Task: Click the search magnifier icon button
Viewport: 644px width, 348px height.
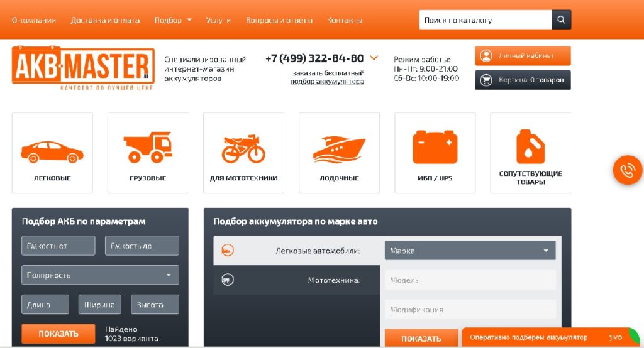Action: pos(561,19)
